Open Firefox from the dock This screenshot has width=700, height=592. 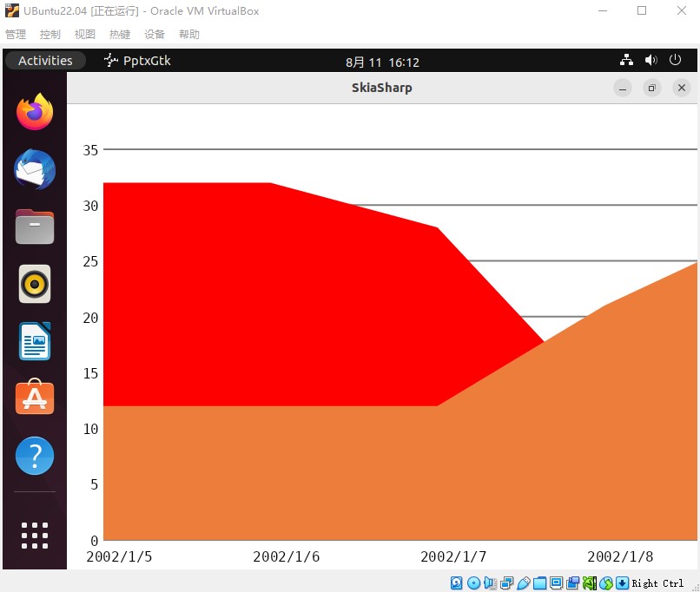tap(35, 112)
